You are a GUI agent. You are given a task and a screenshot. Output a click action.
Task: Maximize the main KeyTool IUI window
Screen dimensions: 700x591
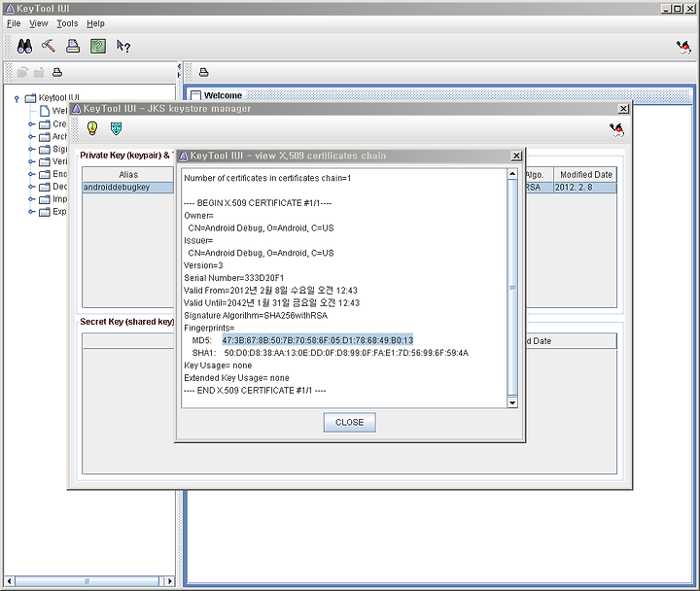point(677,9)
